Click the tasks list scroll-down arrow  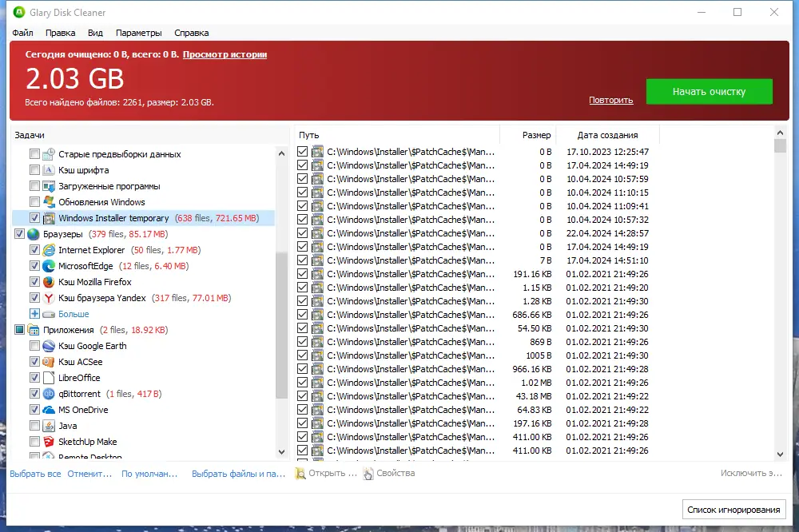click(281, 451)
